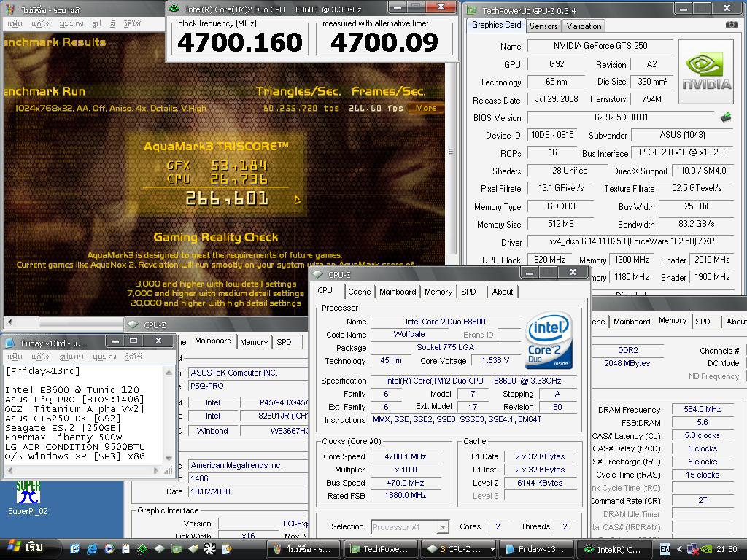Launch Internet Explorer from quick launch
The image size is (747, 560).
(x=91, y=549)
